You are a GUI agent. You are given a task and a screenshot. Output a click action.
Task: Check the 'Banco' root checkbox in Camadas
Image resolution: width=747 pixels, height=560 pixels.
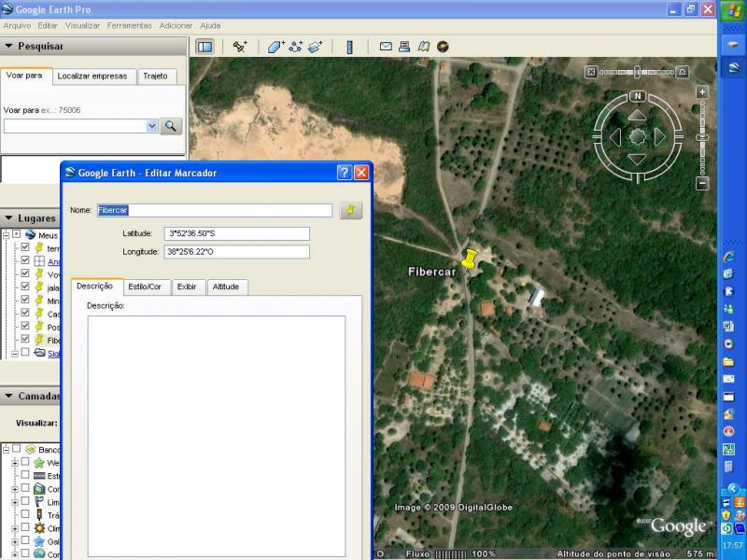pos(17,449)
